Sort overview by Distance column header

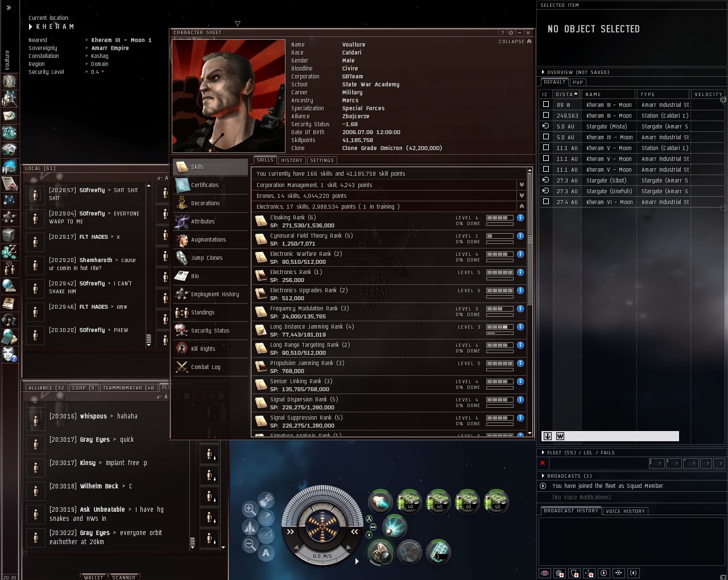point(566,94)
